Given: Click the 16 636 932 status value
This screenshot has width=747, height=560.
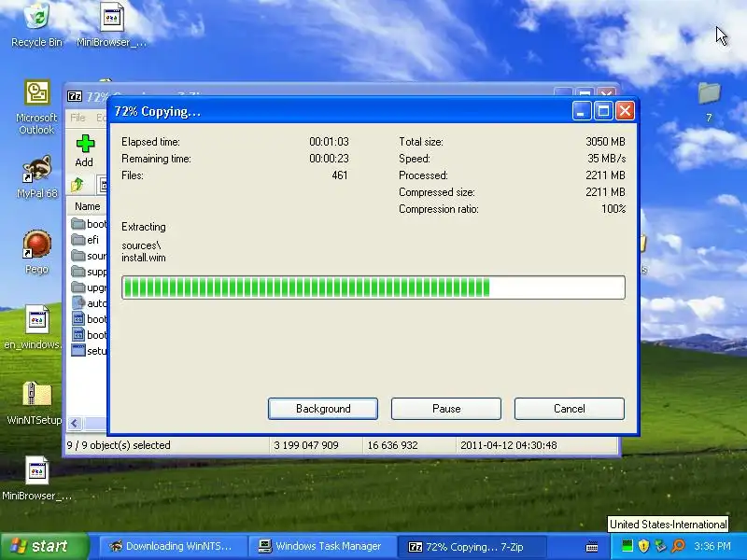Looking at the screenshot, I should tap(392, 445).
